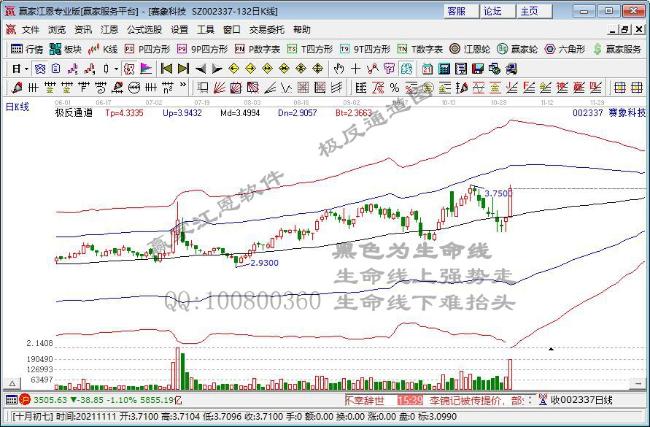Jump to first bar with skip-to-start icon
The height and width of the screenshot is (427, 650).
(x=166, y=69)
